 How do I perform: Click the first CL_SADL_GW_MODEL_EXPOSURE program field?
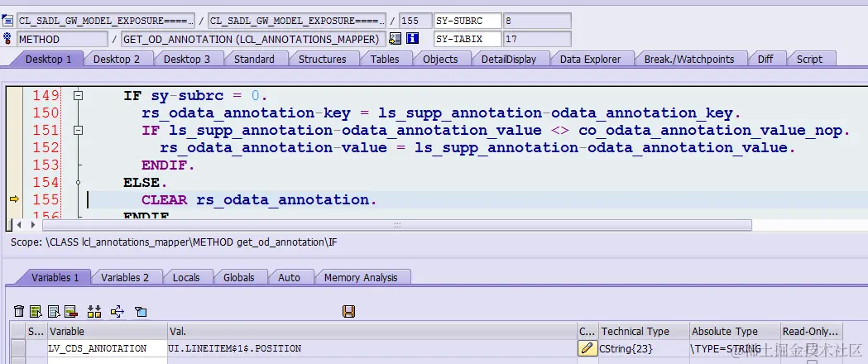tap(106, 21)
